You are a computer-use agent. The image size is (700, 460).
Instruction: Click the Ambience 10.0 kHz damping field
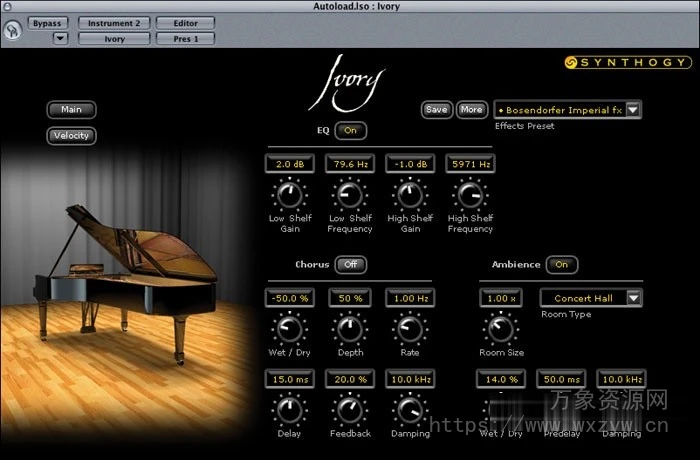pos(621,379)
